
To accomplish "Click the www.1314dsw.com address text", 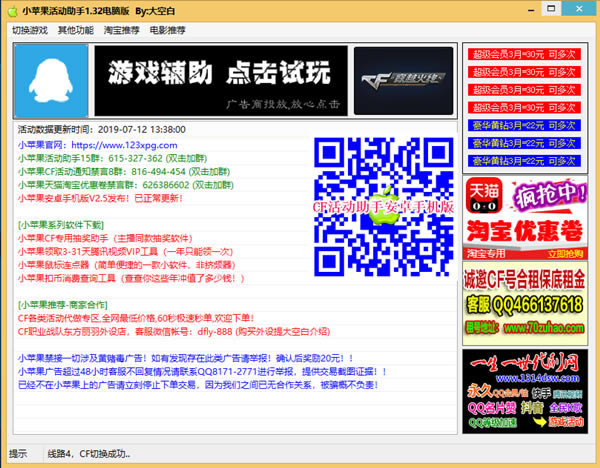I will (537, 378).
